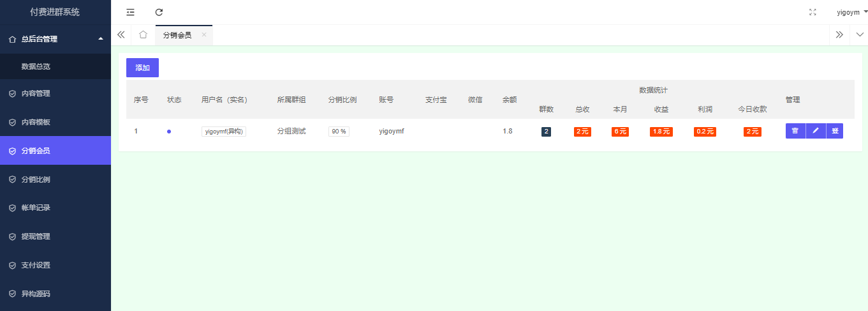This screenshot has height=311, width=868.
Task: Click the 登 login-as button
Action: point(834,131)
